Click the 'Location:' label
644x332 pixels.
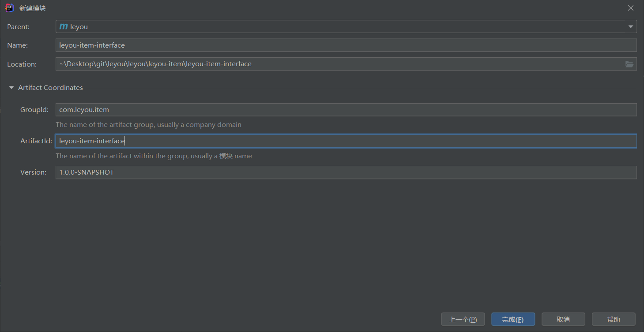click(22, 64)
